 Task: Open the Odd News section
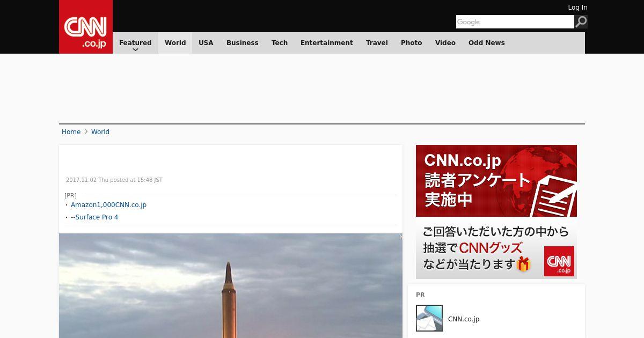[487, 43]
